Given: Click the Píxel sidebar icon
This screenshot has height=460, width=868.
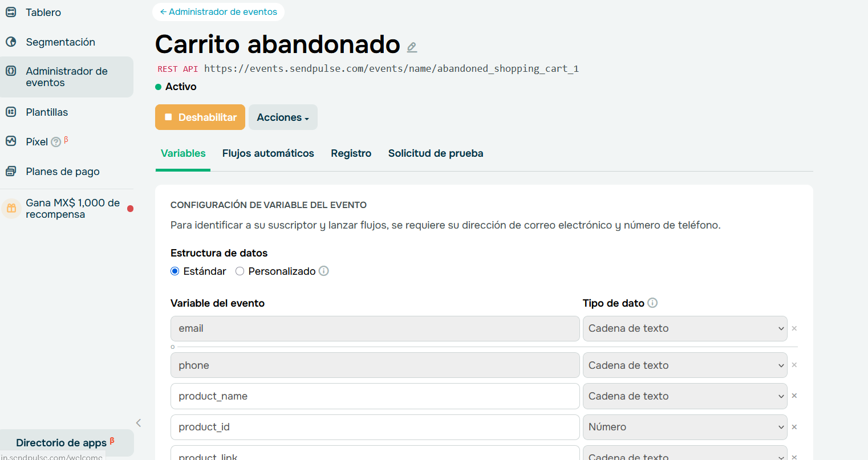Looking at the screenshot, I should point(11,141).
